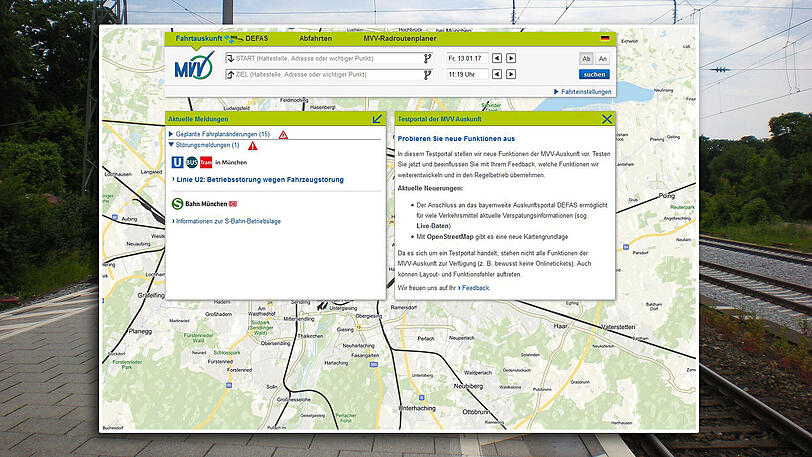Click the DB logo next to Bahn München
The width and height of the screenshot is (812, 457).
tap(233, 204)
